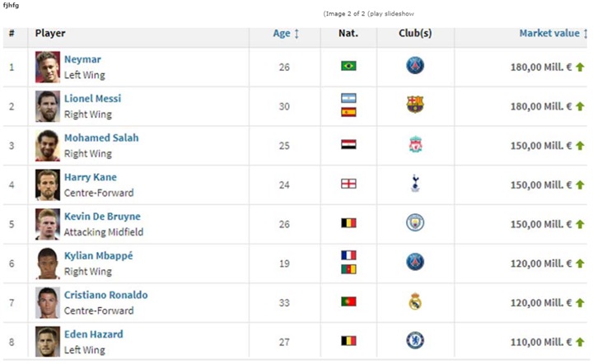Sort the table by Market value header

coord(553,33)
